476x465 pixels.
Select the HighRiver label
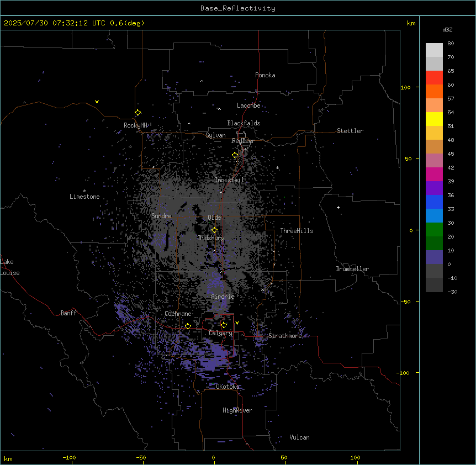tap(237, 410)
